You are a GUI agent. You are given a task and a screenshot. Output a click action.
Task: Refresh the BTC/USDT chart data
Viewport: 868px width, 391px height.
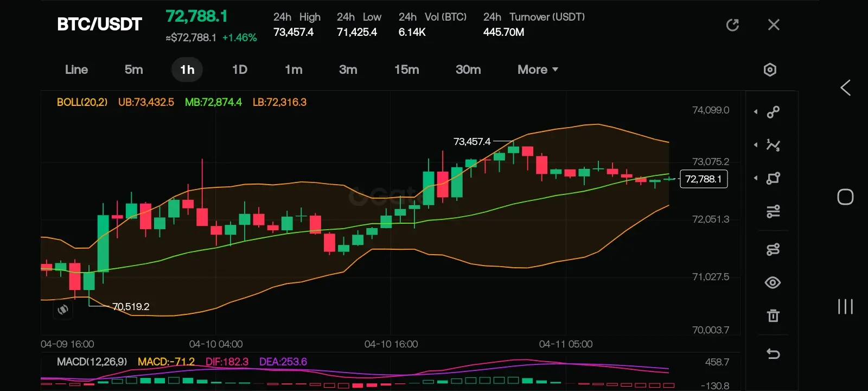pos(732,25)
